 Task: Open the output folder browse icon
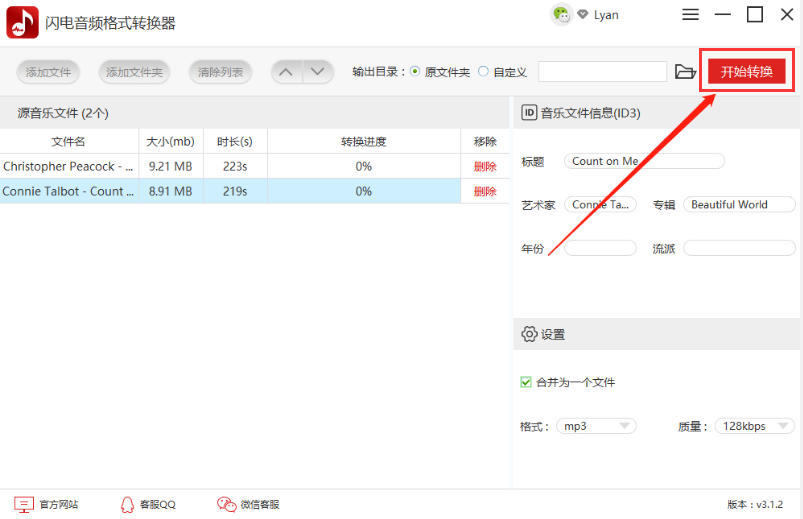point(684,72)
